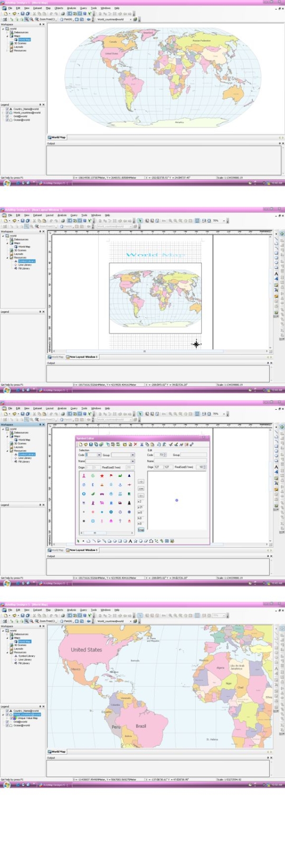Open World_countries@world layer dropdown in full world map toolbar
Image resolution: width=285 pixels, height=868 pixels.
[x=130, y=19]
